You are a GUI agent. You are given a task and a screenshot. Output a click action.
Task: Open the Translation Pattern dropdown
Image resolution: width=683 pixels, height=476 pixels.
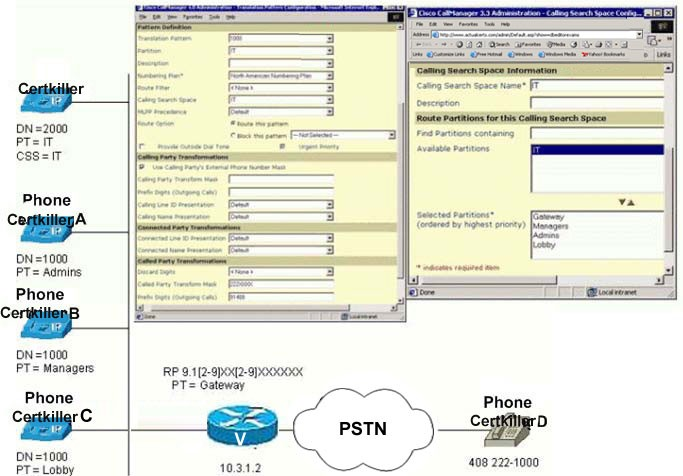[x=330, y=38]
